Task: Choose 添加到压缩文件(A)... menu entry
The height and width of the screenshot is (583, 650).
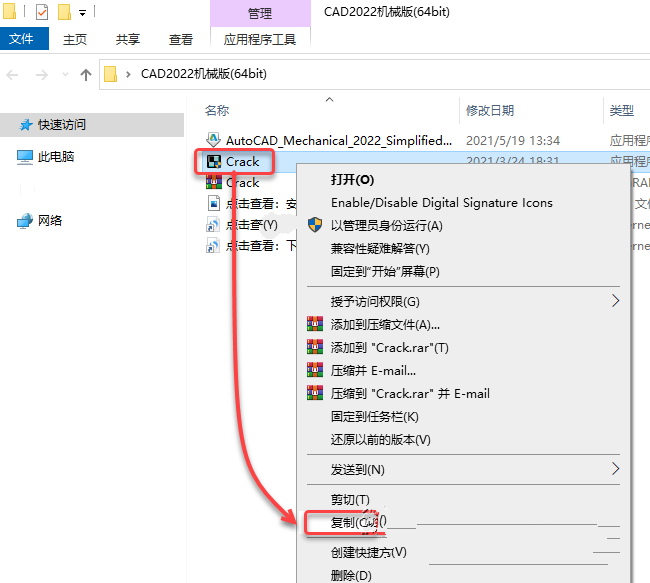Action: pos(385,325)
